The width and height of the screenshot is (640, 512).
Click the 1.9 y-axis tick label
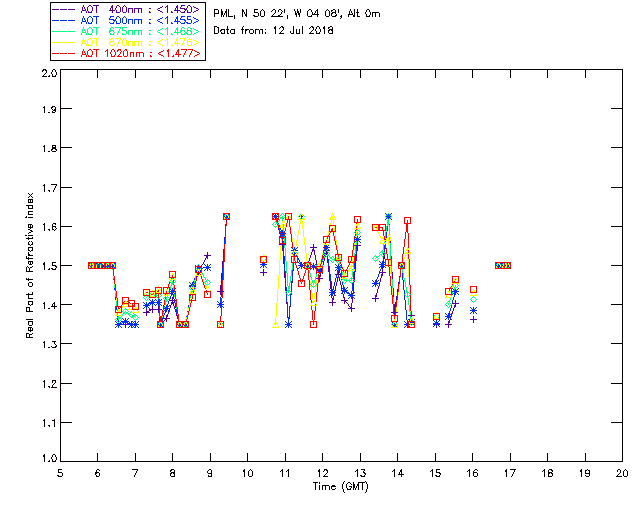point(49,109)
